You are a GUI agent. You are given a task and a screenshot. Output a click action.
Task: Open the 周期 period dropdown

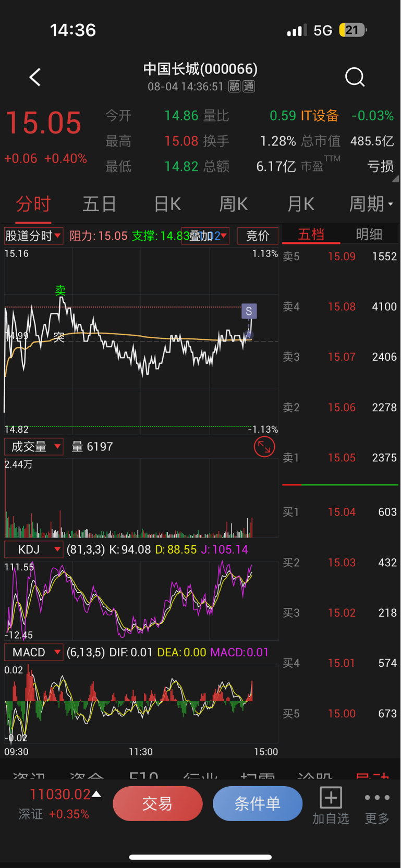tap(371, 204)
